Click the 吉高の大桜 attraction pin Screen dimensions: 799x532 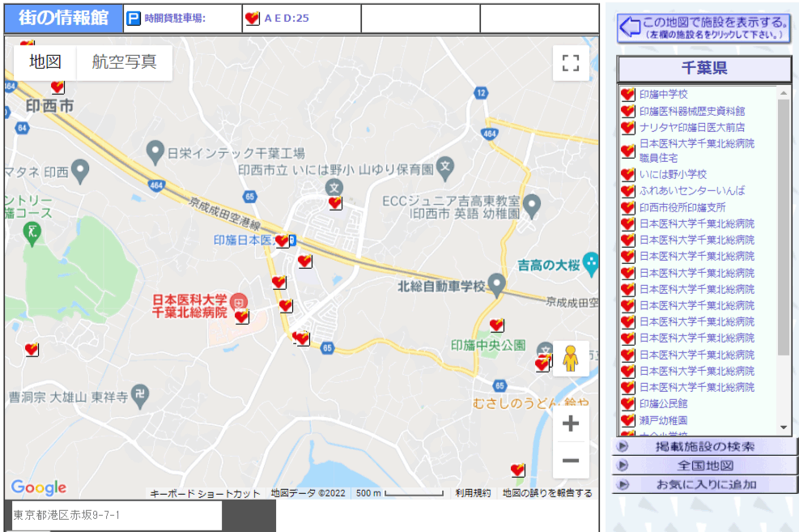tap(591, 265)
